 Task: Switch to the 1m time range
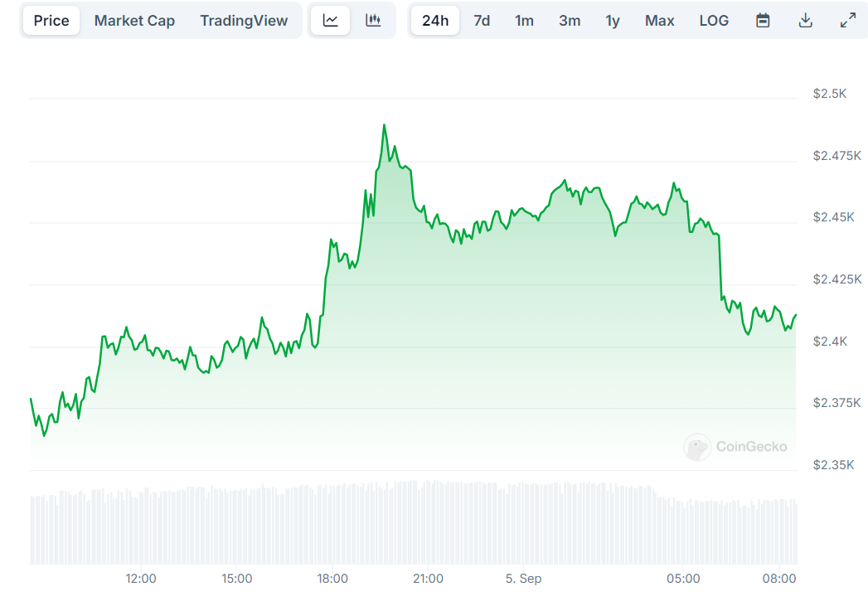(x=524, y=21)
